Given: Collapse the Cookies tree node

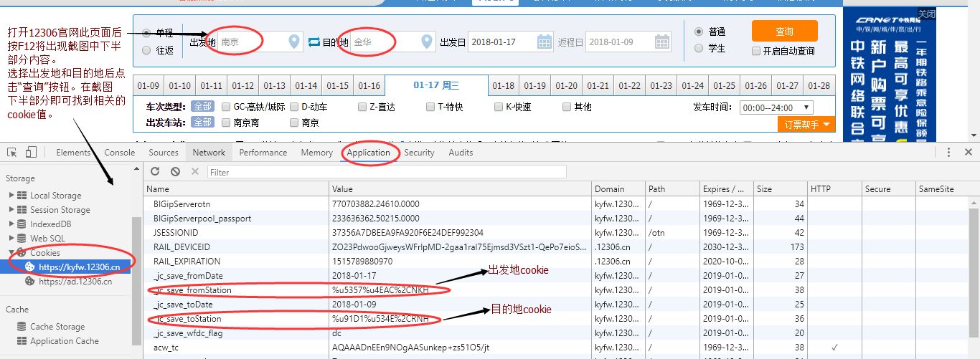Looking at the screenshot, I should pyautogui.click(x=11, y=253).
